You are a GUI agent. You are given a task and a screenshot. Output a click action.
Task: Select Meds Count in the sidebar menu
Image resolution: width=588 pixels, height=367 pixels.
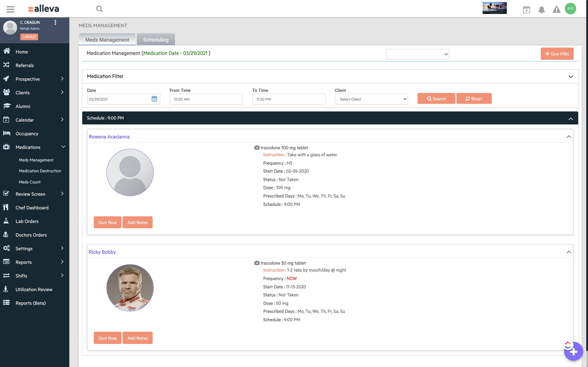[29, 182]
